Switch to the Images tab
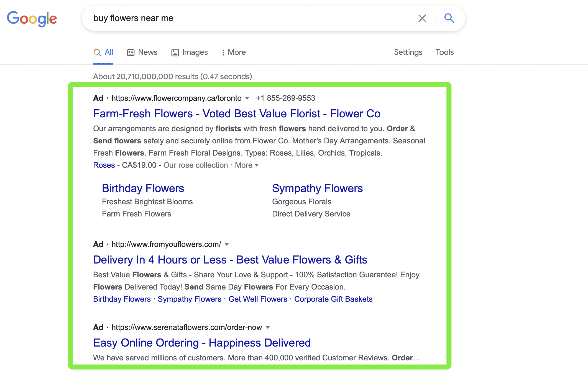The width and height of the screenshot is (588, 377). 190,52
